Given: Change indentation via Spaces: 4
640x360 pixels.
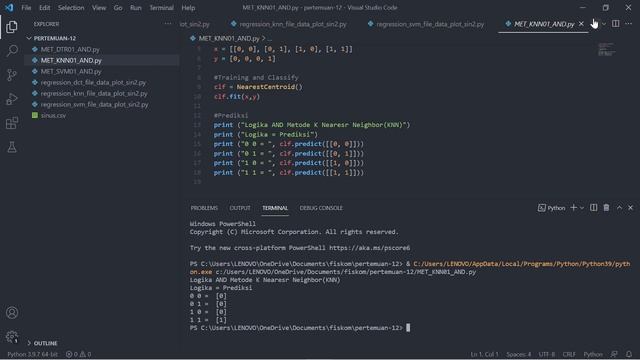Looking at the screenshot, I should (x=518, y=354).
